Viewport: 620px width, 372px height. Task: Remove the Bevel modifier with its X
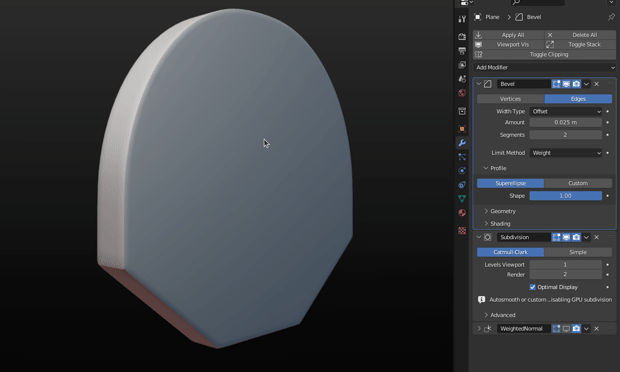[x=597, y=84]
